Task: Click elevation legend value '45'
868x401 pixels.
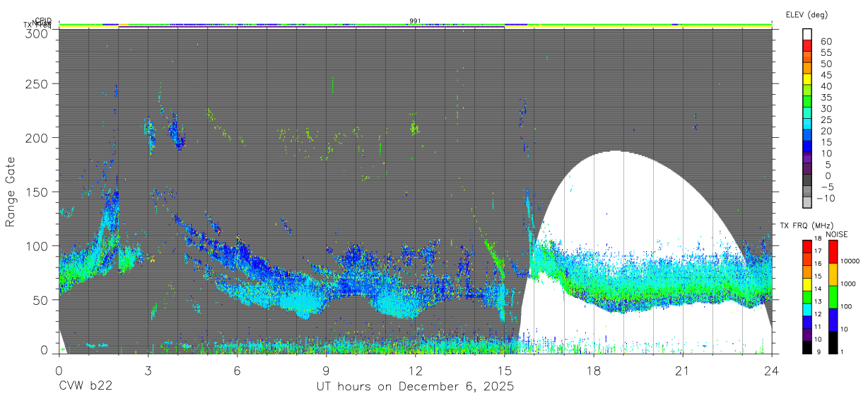Action: click(826, 74)
